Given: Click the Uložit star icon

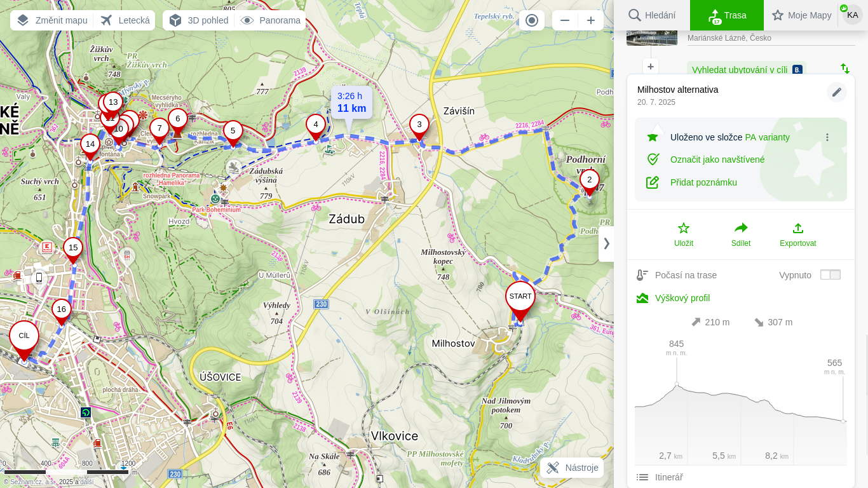Looking at the screenshot, I should tap(684, 229).
